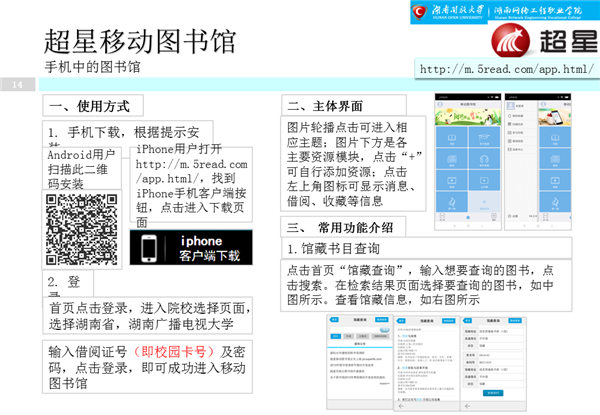Image resolution: width=600 pixels, height=415 pixels.
Task: Click the Android QR code image
Action: 82,229
